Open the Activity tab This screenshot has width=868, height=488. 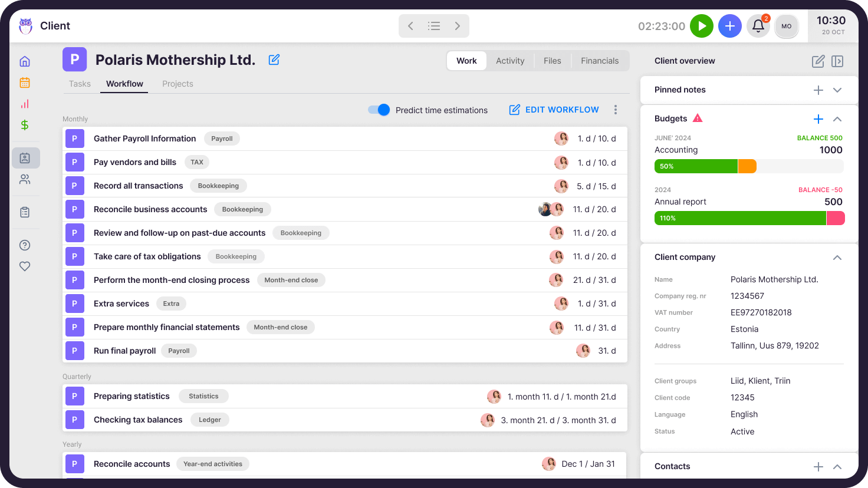click(x=510, y=61)
